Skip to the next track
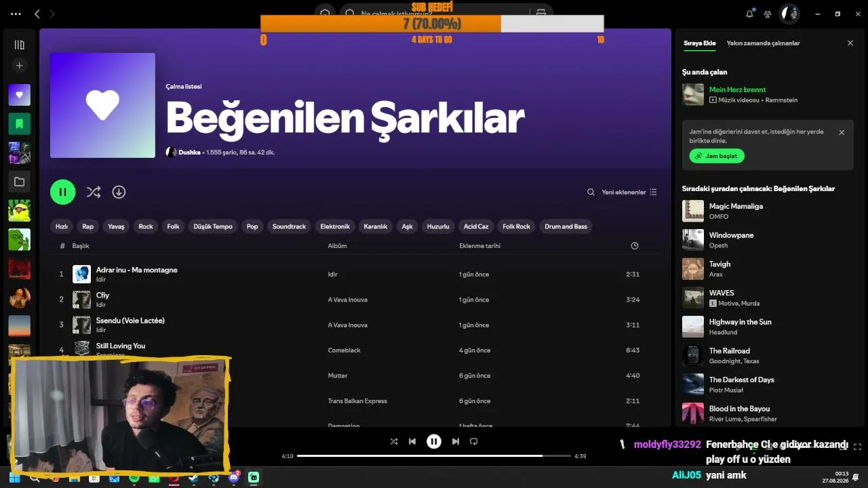Image resolution: width=868 pixels, height=488 pixels. [456, 441]
